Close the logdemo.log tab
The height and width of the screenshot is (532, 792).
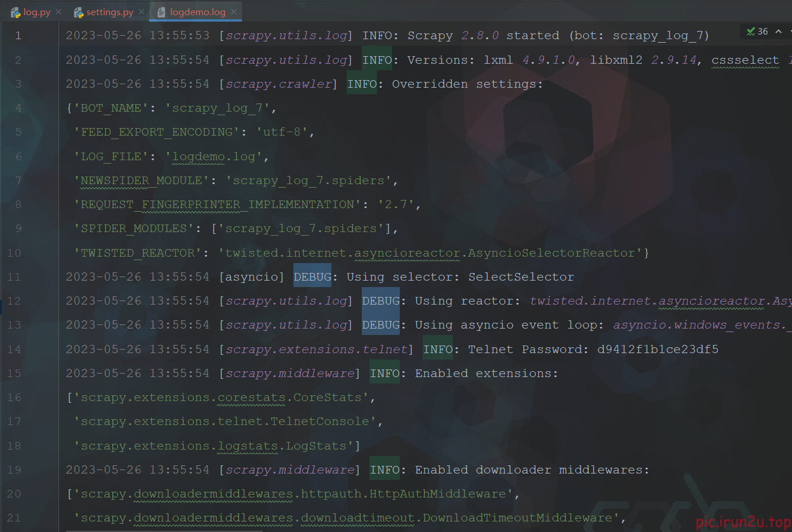click(234, 12)
